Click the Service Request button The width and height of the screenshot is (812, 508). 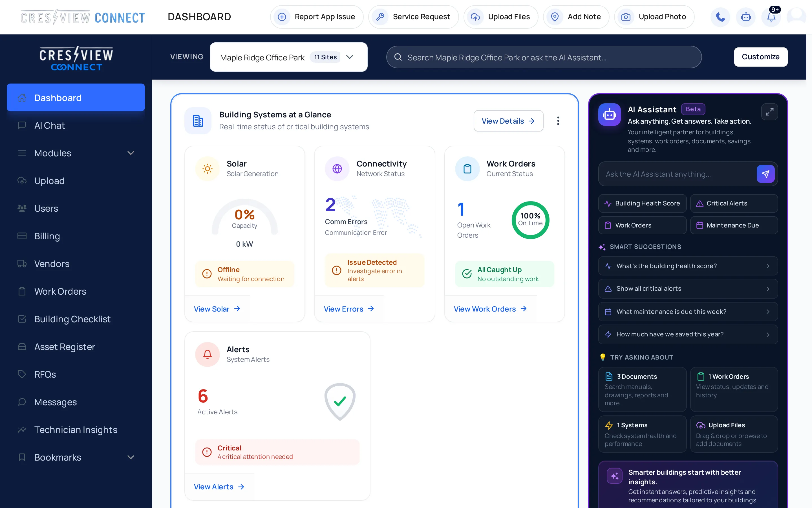[413, 17]
